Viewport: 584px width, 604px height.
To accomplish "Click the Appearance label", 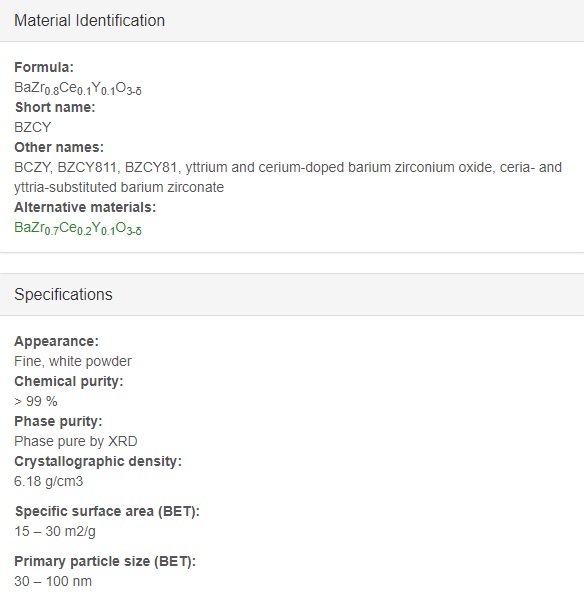I will 57,342.
